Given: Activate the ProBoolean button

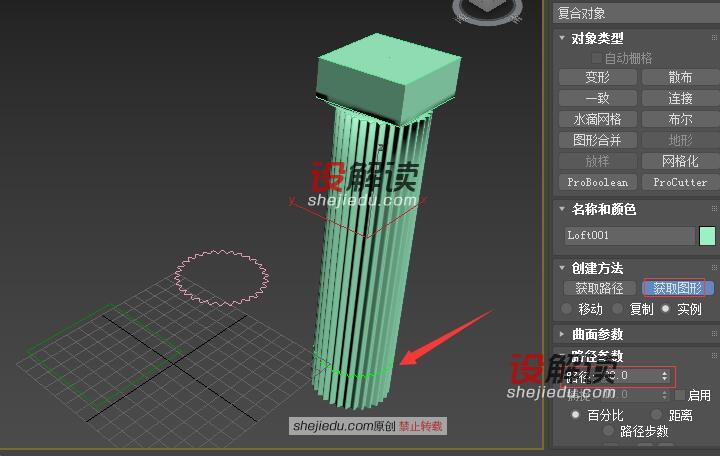Looking at the screenshot, I should pos(597,182).
